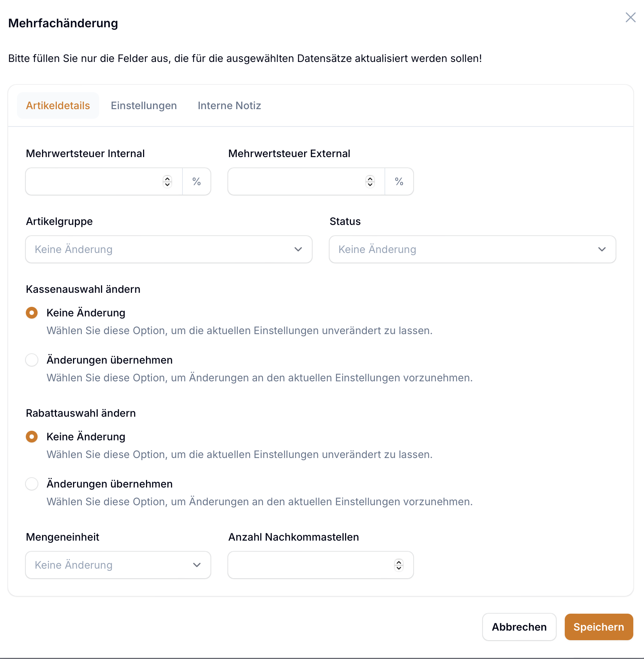The image size is (644, 659).
Task: Select 'Keine Änderung' under Rabattauswahl ändern
Action: pyautogui.click(x=32, y=437)
